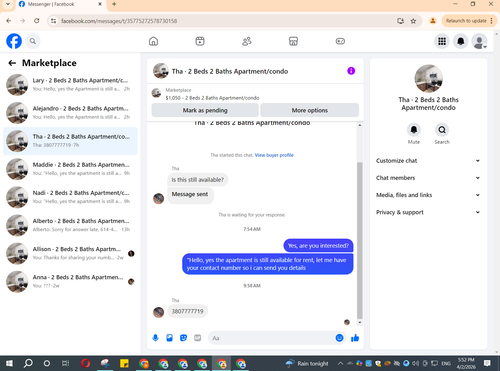Open Alejandro conversation in list
500x371 pixels.
tap(70, 113)
